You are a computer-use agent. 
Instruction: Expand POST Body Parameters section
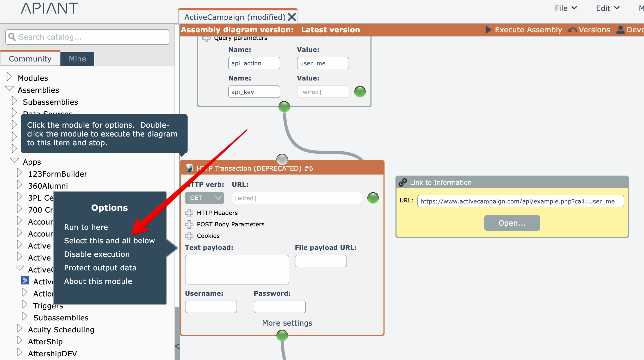189,224
